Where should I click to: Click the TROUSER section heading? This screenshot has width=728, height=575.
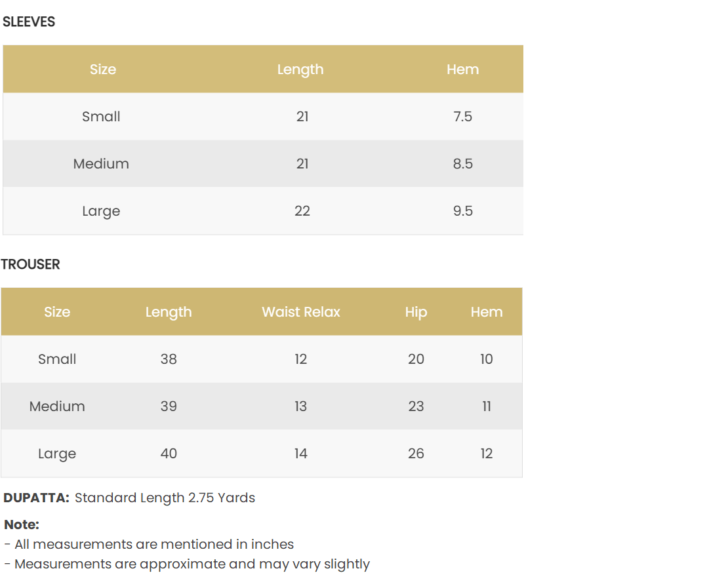point(30,264)
